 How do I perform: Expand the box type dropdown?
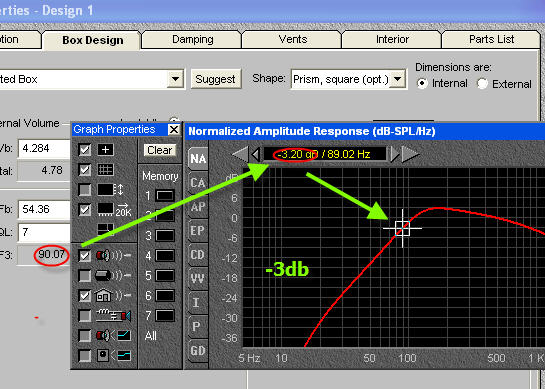point(176,79)
